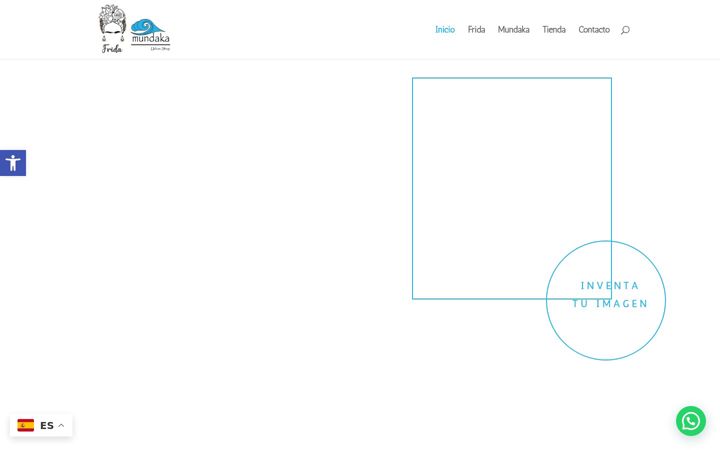Click the Mundaka wave logo

pyautogui.click(x=150, y=35)
